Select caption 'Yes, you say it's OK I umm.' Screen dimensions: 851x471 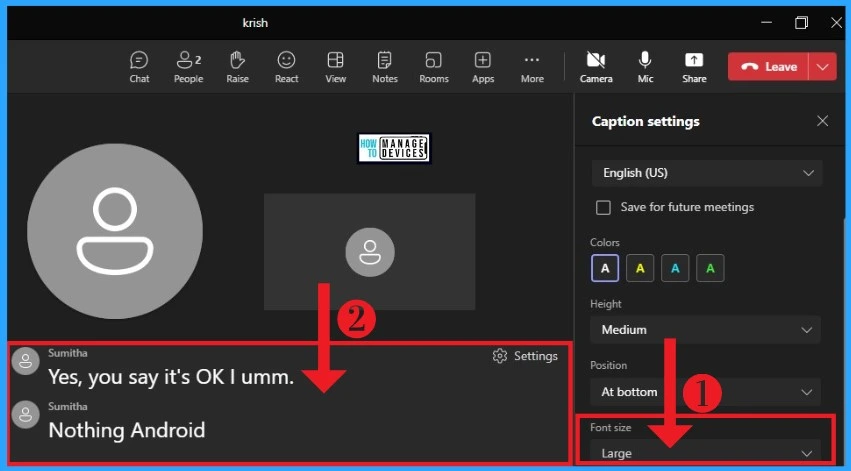(171, 377)
